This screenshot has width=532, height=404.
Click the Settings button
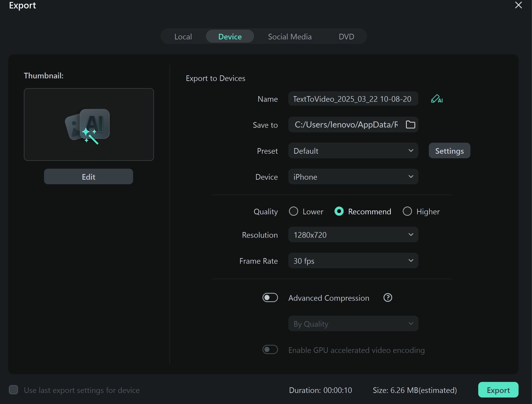point(449,151)
